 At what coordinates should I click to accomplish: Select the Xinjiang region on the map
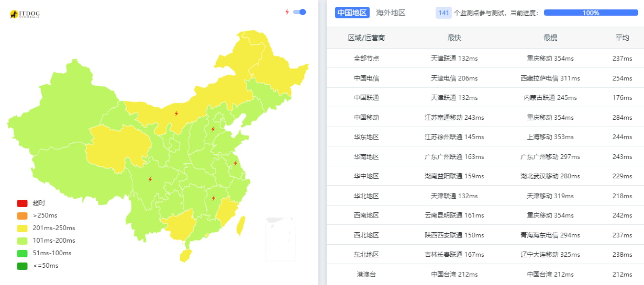point(58,110)
